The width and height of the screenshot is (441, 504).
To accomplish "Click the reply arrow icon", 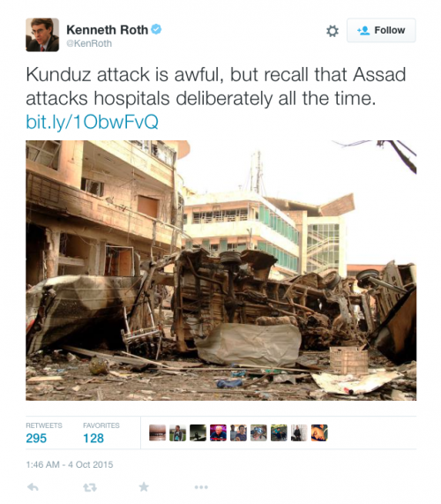I will click(34, 487).
